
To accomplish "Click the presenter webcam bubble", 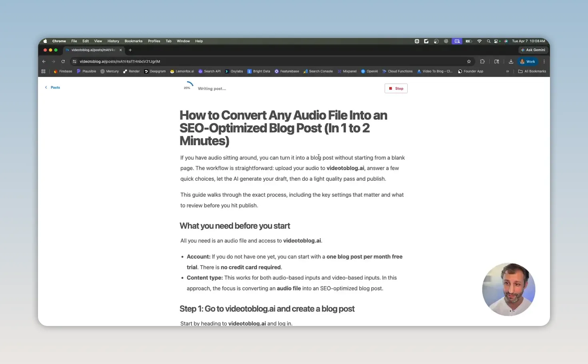I will (508, 289).
